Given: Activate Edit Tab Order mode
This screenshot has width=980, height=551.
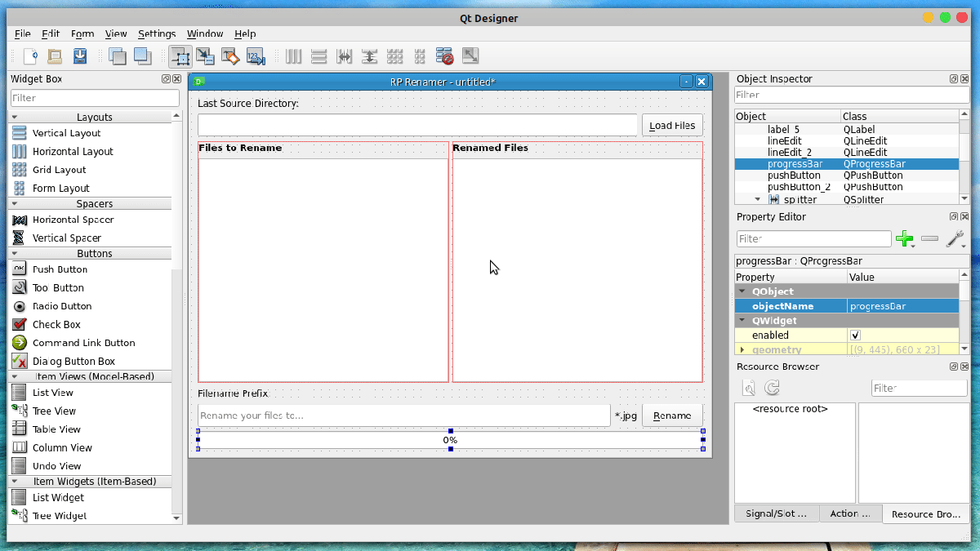Looking at the screenshot, I should point(255,56).
